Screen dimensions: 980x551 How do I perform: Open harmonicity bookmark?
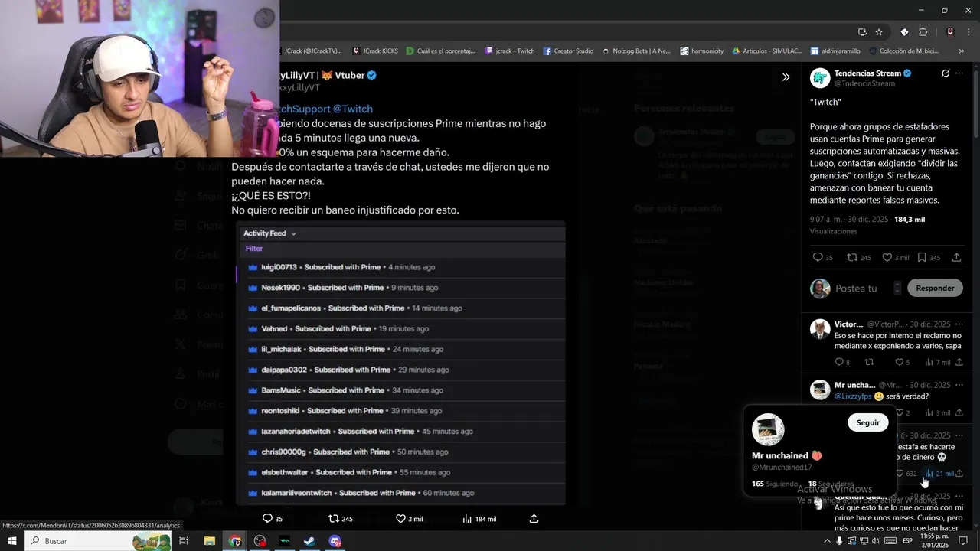click(701, 51)
